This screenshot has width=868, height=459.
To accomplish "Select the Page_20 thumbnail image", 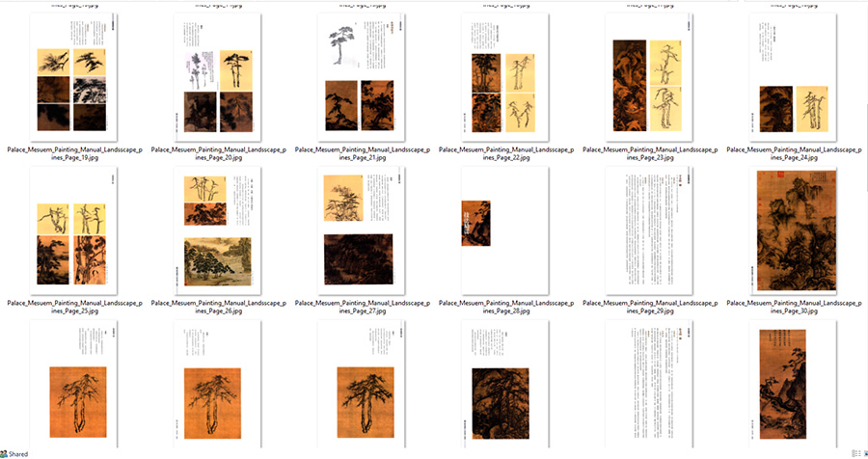I will (218, 77).
